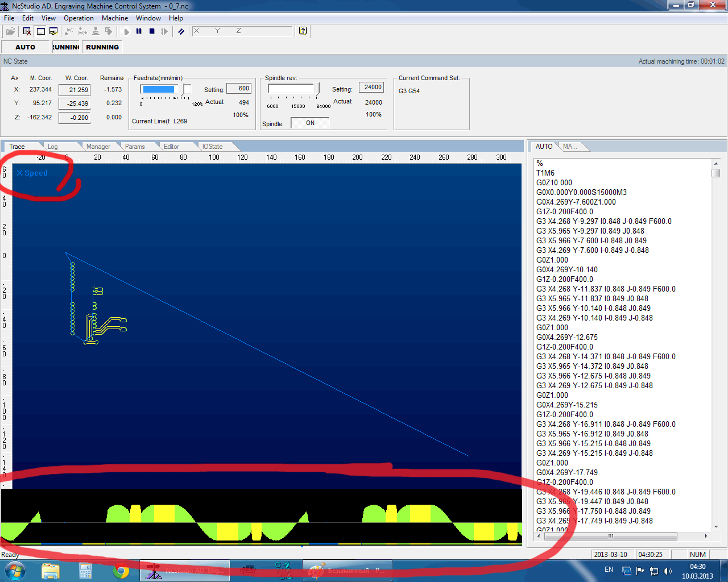Click the EN language indicator in the tray
This screenshot has width=728, height=582.
click(x=609, y=569)
